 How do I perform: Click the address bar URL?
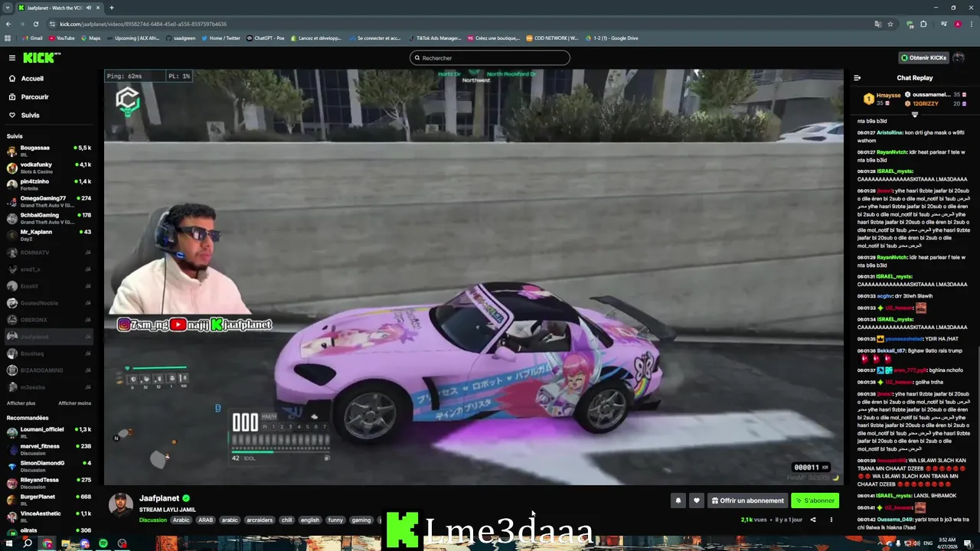click(x=143, y=24)
